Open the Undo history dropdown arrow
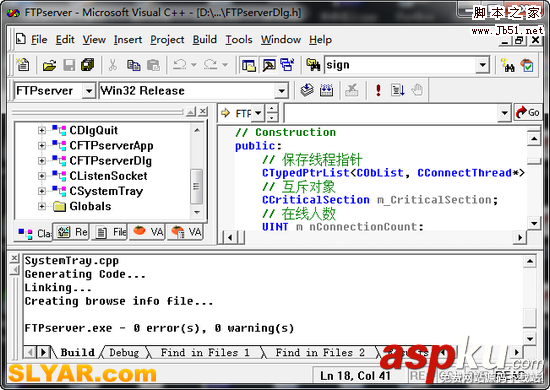The image size is (550, 390). pos(194,65)
